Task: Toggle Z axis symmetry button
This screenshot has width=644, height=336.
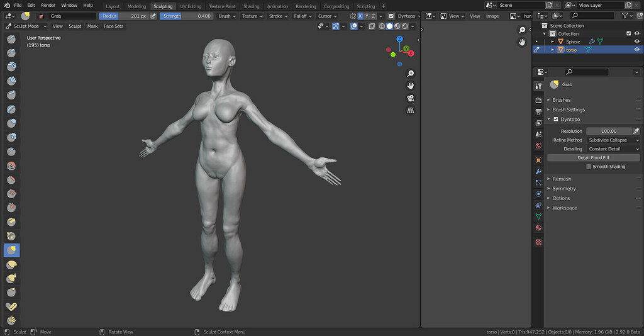Action: [374, 16]
